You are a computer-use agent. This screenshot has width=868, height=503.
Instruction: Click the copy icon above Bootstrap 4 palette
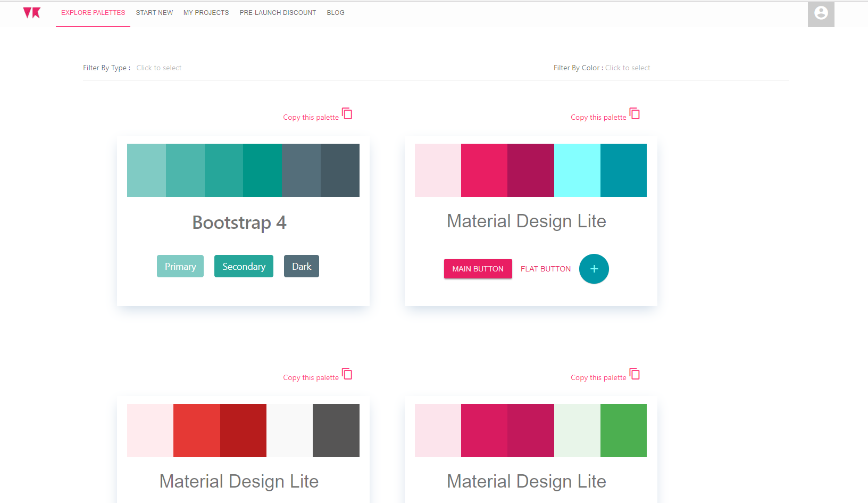tap(347, 113)
